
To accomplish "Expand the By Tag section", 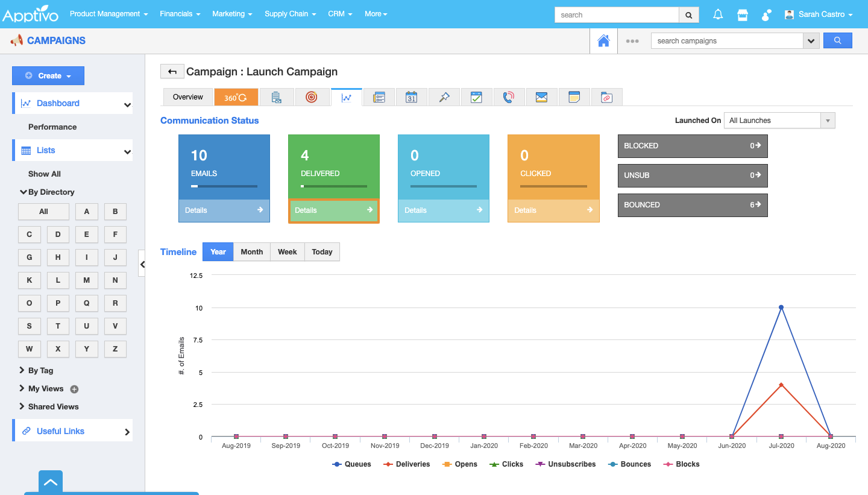I will click(x=40, y=371).
